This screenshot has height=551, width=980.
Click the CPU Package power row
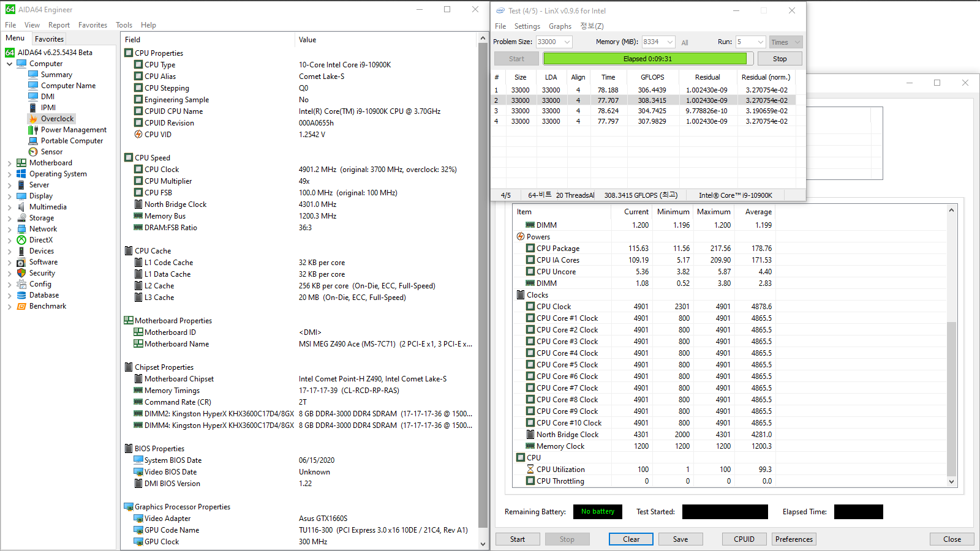tap(644, 249)
